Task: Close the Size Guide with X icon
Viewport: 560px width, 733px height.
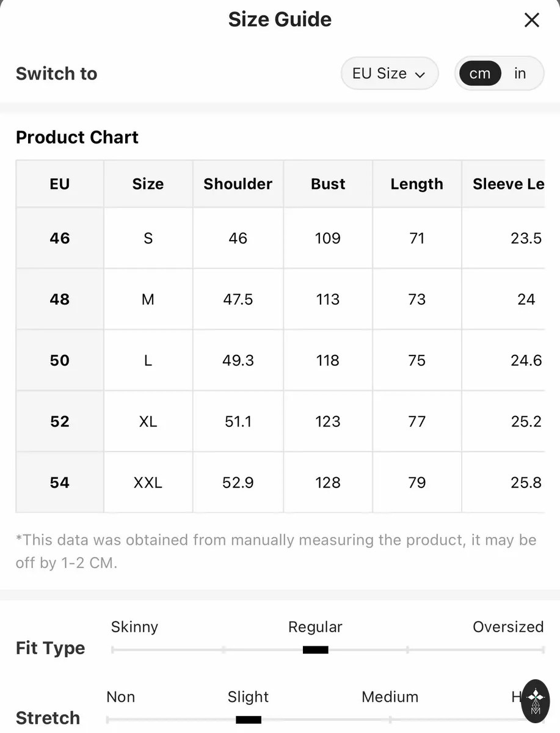Action: (532, 20)
